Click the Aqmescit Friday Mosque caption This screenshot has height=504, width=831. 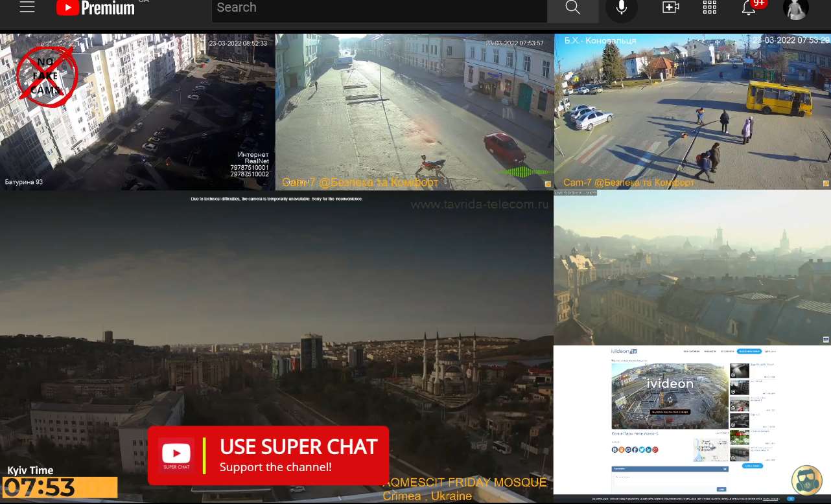[x=466, y=483]
